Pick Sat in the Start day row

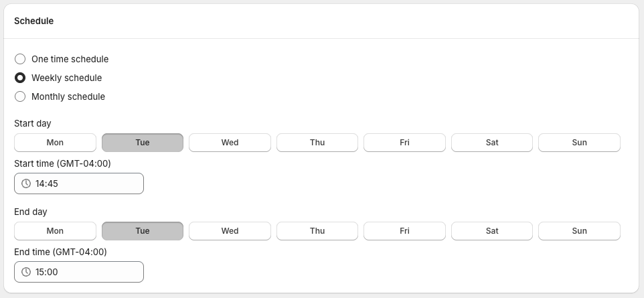(492, 143)
